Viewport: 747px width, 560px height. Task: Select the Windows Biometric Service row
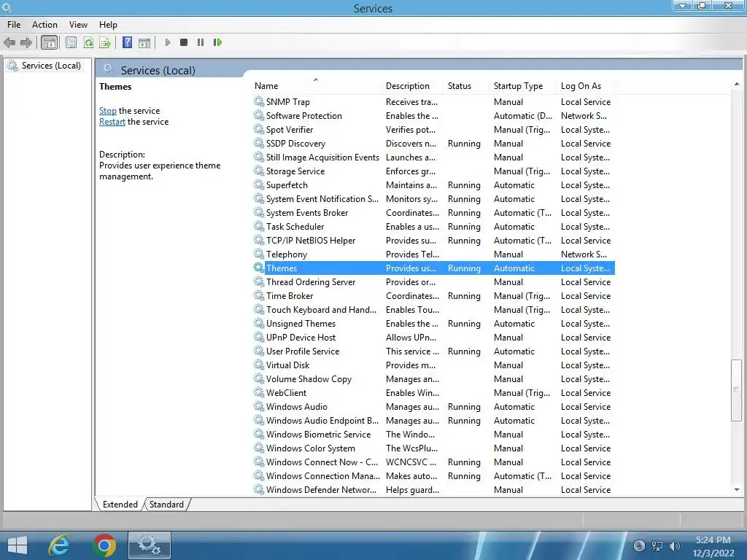click(433, 435)
